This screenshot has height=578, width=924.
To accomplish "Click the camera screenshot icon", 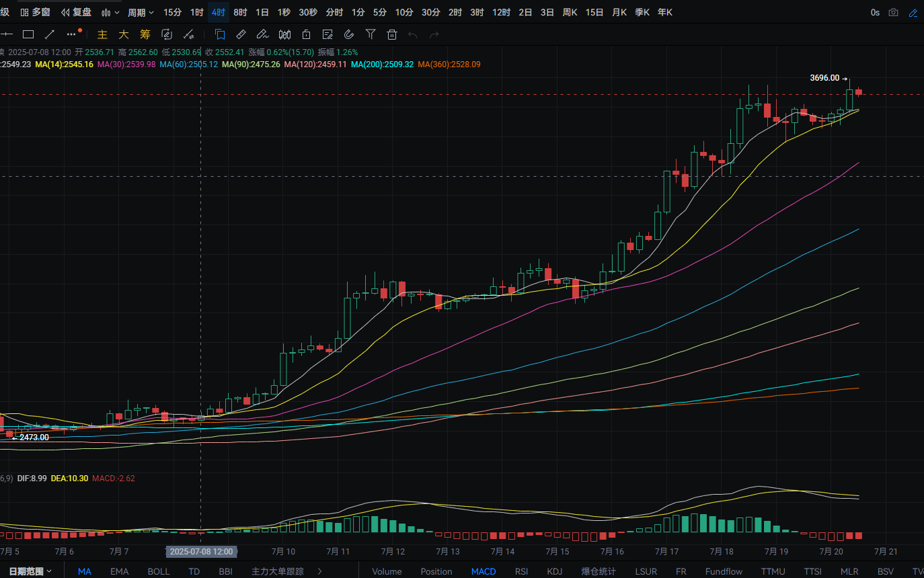I will [x=893, y=12].
